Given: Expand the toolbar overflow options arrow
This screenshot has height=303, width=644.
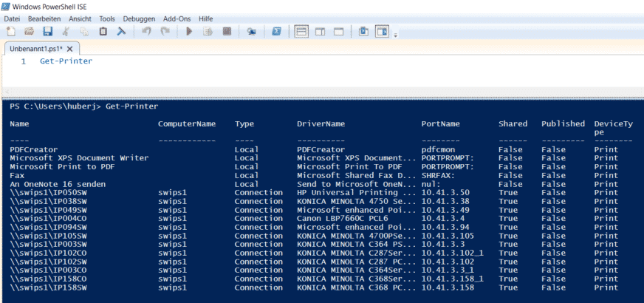Looking at the screenshot, I should [396, 35].
